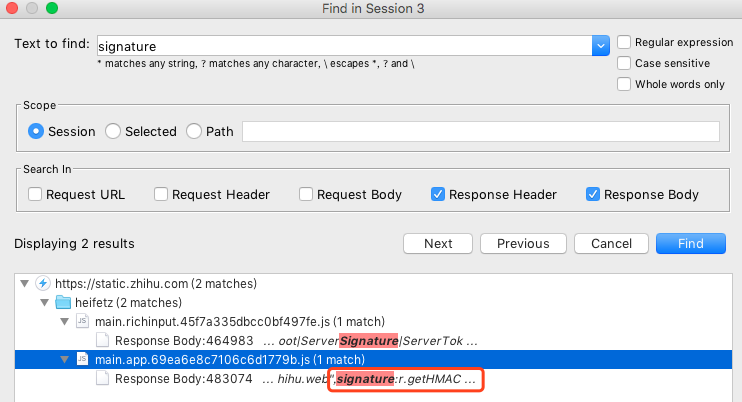Click the main.app JS file icon
This screenshot has height=402, width=742.
click(82, 359)
